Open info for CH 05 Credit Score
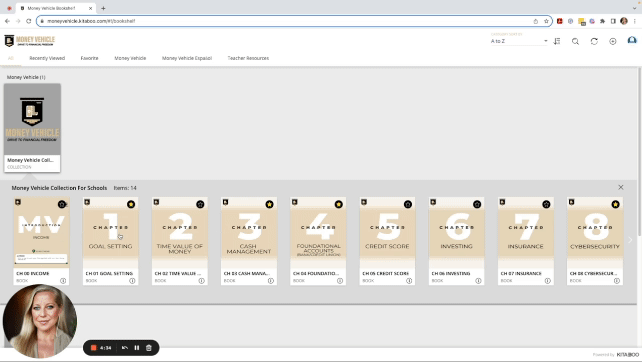The width and height of the screenshot is (642, 362). click(409, 281)
